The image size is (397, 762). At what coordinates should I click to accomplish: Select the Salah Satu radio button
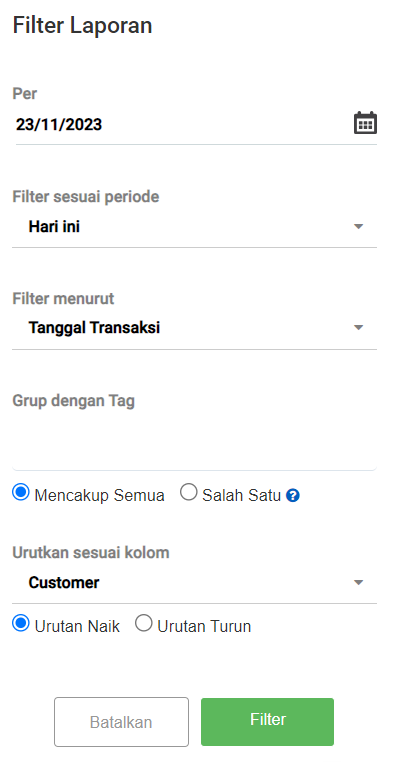click(x=189, y=493)
